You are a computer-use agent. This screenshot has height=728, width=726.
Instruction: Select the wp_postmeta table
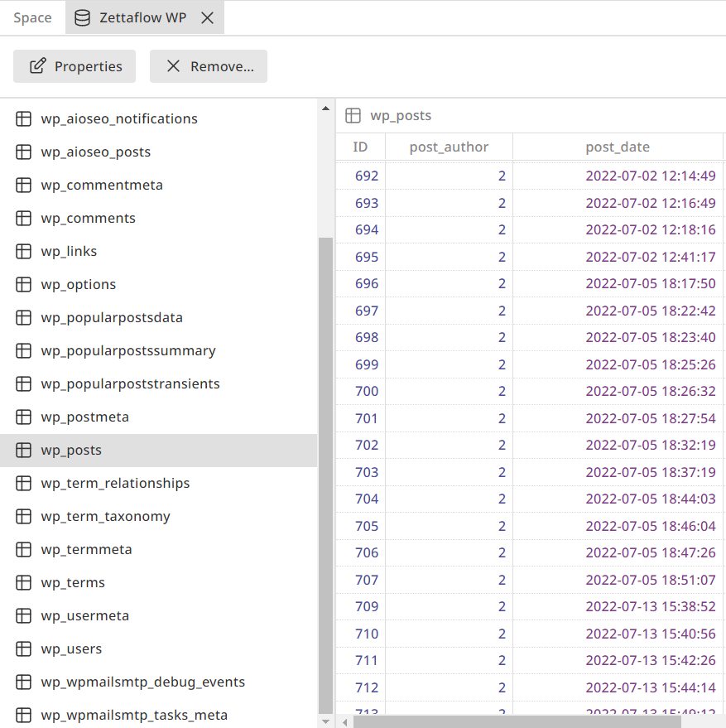(x=84, y=417)
